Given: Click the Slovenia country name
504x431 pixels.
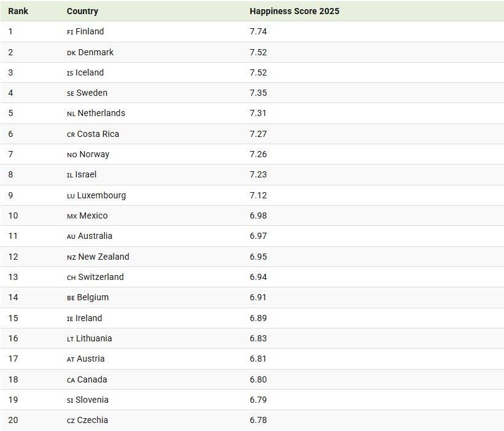Looking at the screenshot, I should pos(92,400).
